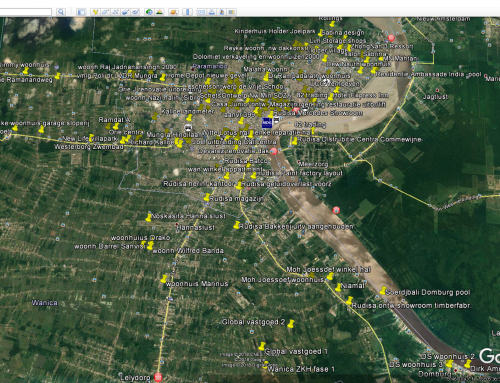Click the Save Image toolbar icon

click(x=221, y=12)
